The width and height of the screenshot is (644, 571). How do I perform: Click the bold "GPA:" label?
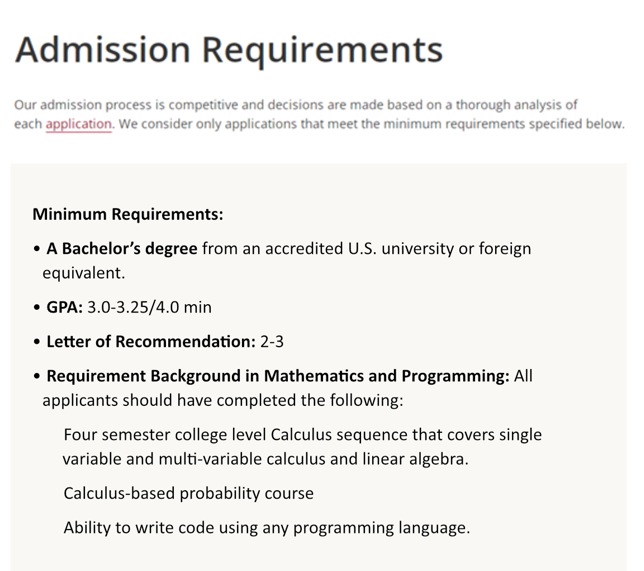coord(64,307)
